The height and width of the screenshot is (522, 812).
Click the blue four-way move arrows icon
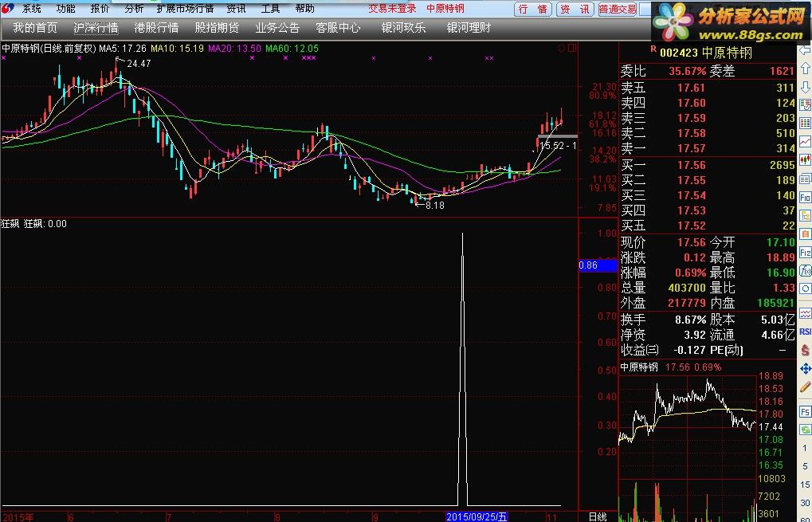tap(806, 369)
